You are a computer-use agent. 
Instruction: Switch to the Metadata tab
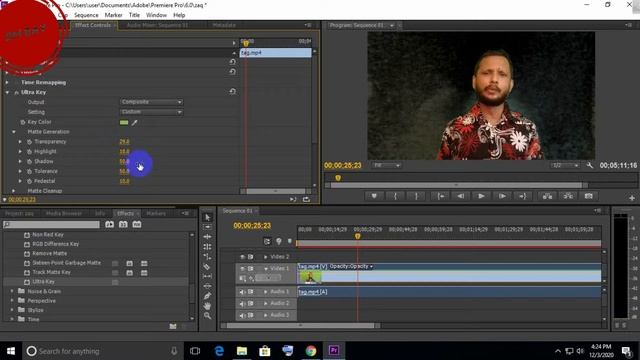coord(224,25)
